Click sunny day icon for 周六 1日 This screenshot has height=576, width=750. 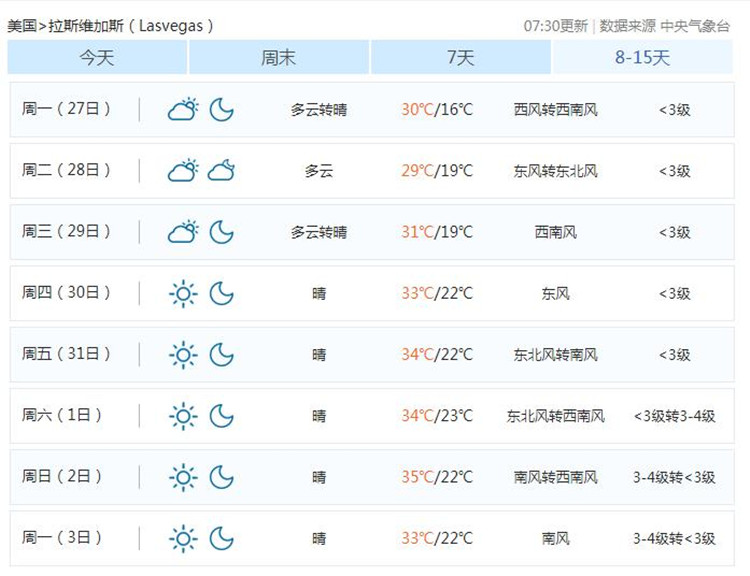(x=183, y=416)
